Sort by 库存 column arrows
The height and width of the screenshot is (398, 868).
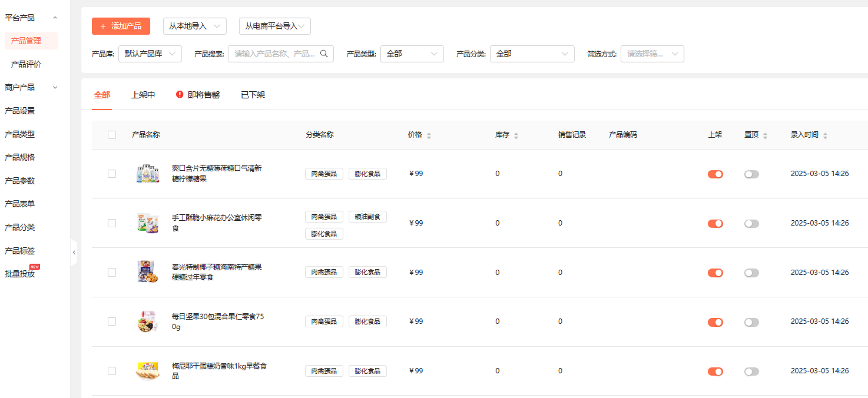(x=516, y=135)
